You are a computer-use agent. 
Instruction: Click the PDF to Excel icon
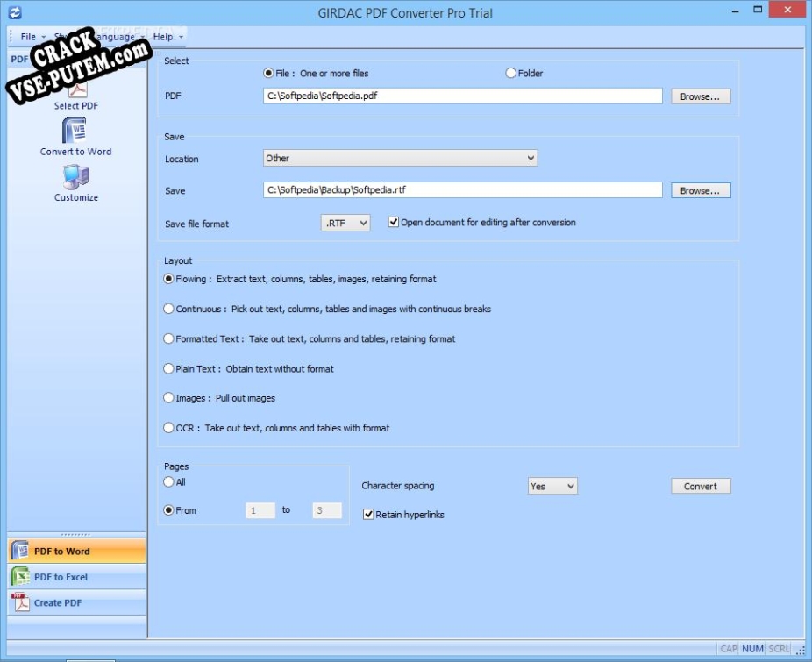point(19,576)
